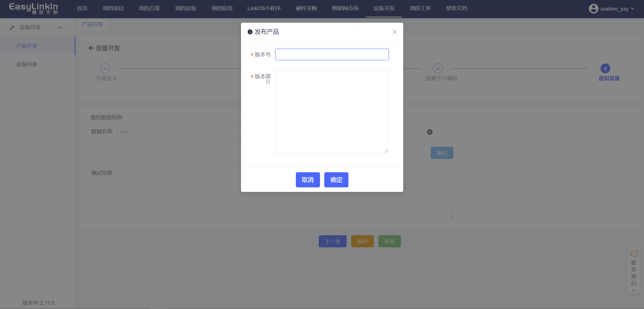Click the 版本号:2.11.0 text in the sidebar
Image resolution: width=644 pixels, height=309 pixels.
(x=38, y=303)
